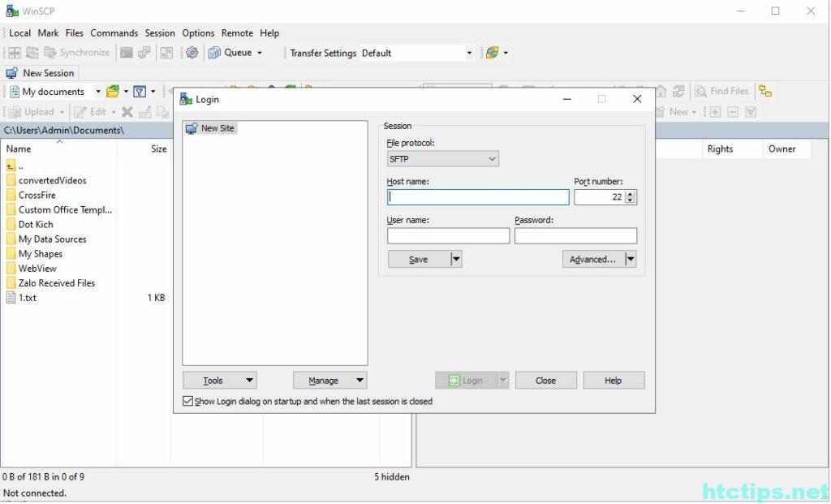Toggle Show Login dialog on startup checkbox
This screenshot has width=831, height=504.
coord(187,401)
